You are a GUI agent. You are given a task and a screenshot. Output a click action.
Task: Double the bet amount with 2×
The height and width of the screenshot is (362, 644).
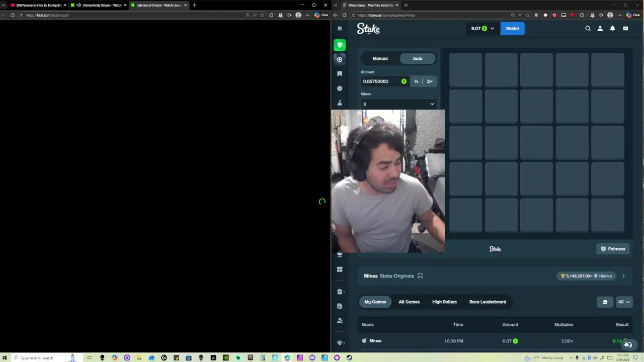[x=430, y=81]
